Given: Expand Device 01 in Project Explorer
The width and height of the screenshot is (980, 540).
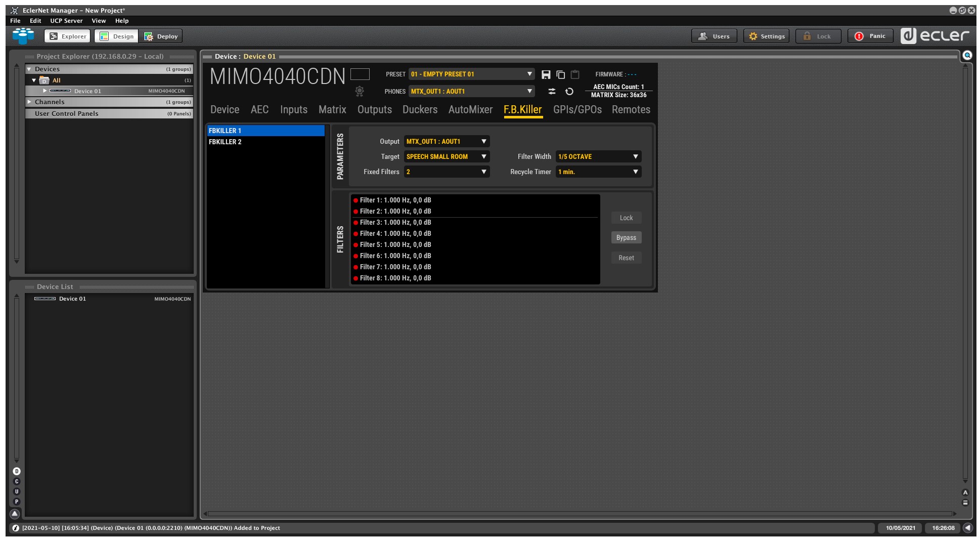Looking at the screenshot, I should (x=45, y=91).
